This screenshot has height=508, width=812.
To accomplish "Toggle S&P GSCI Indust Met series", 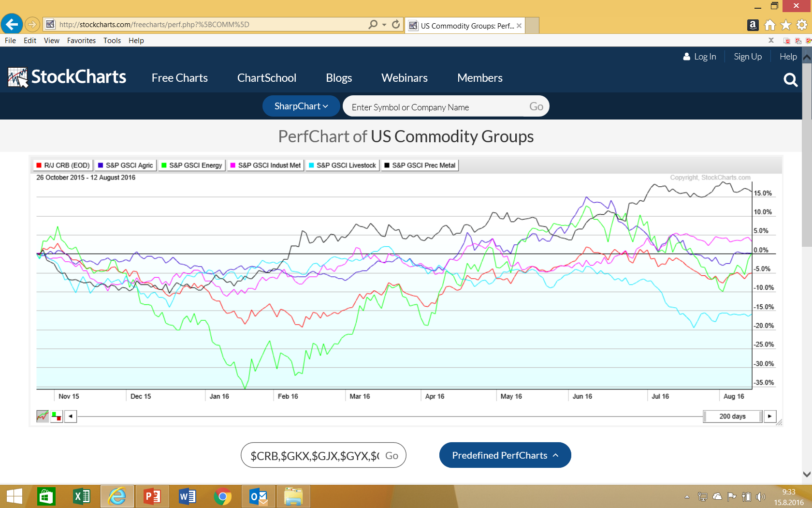I will [265, 165].
